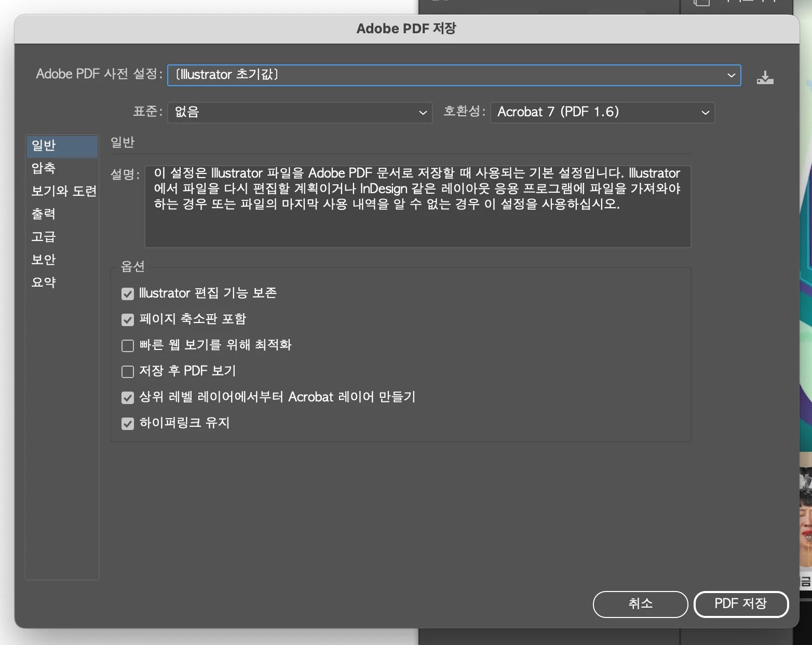Viewport: 812px width, 645px height.
Task: Uncheck 페이지 축소판 포함 option
Action: (x=128, y=320)
